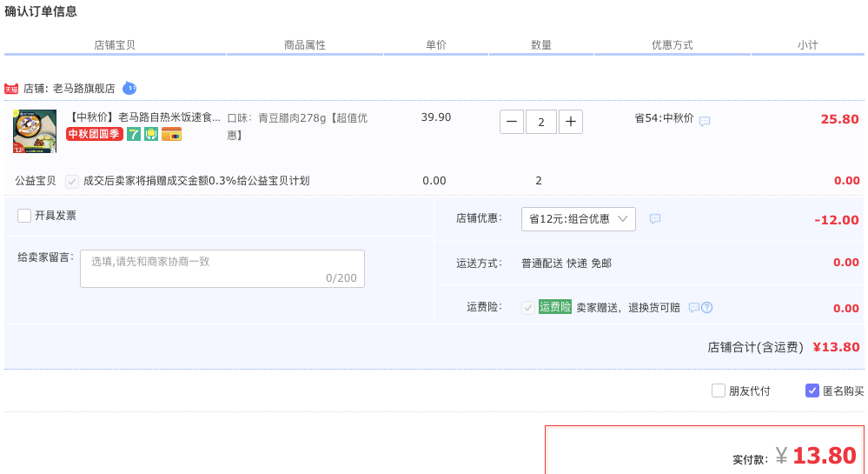Click the seller message text box

tap(222, 269)
